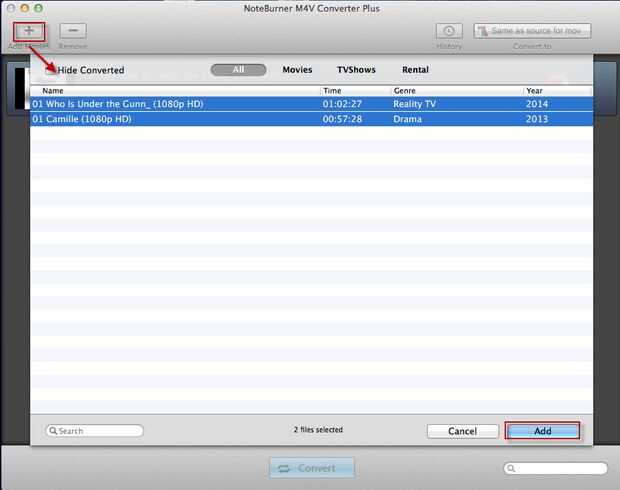The image size is (620, 490).
Task: Click the Drama genre cell
Action: click(407, 119)
